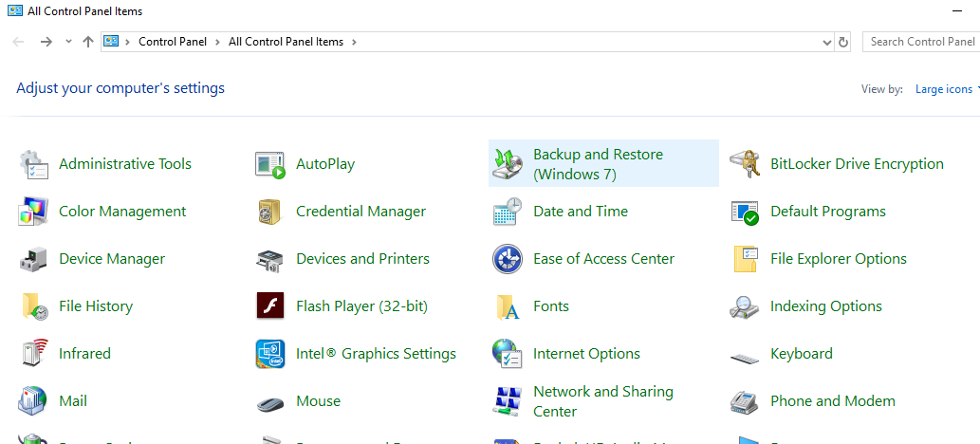Open the Color Management icon
The image size is (980, 444).
pyautogui.click(x=34, y=212)
